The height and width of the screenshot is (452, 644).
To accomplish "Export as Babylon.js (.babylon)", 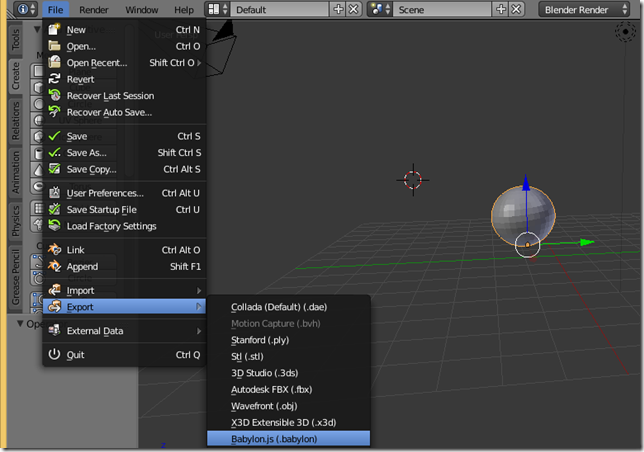I will click(x=288, y=438).
